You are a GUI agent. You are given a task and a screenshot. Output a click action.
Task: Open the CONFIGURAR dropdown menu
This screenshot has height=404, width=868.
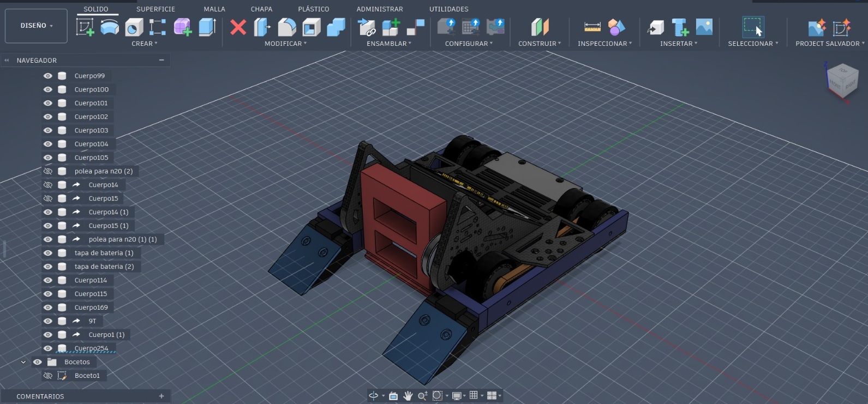469,44
